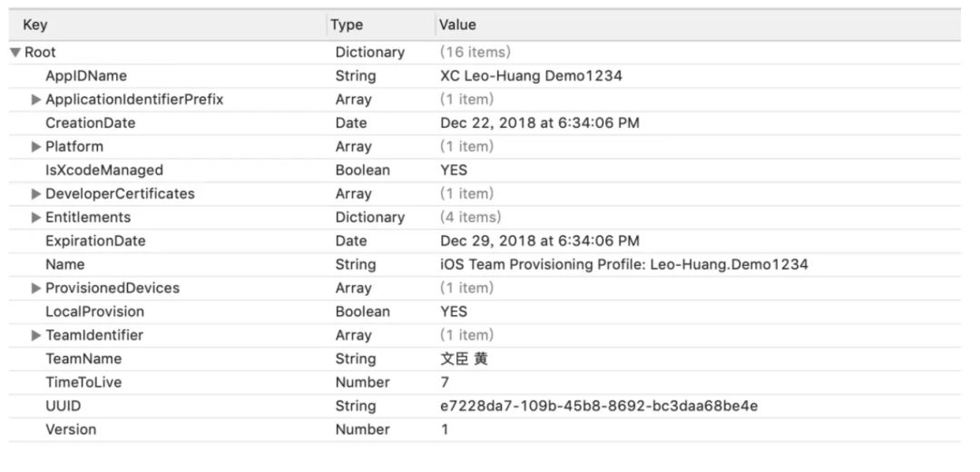Expand the Entitlements dictionary
This screenshot has height=472, width=980.
[x=36, y=218]
